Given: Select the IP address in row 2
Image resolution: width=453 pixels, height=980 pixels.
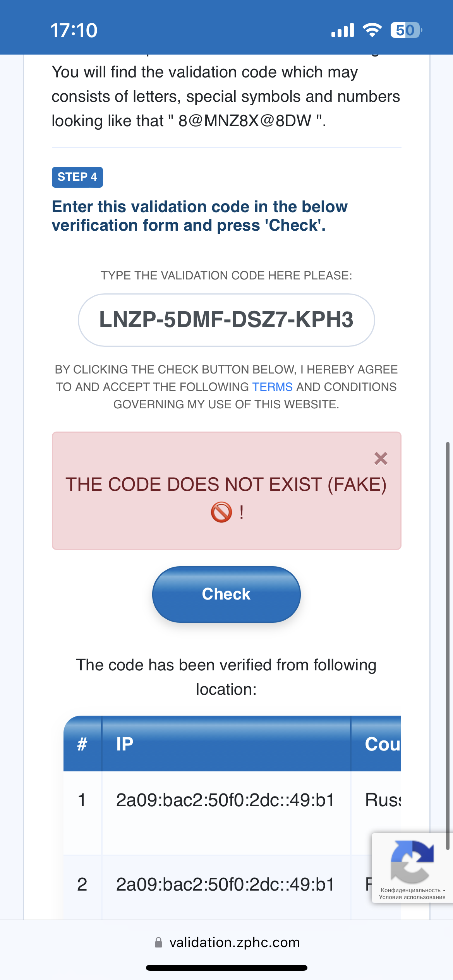Looking at the screenshot, I should 225,884.
